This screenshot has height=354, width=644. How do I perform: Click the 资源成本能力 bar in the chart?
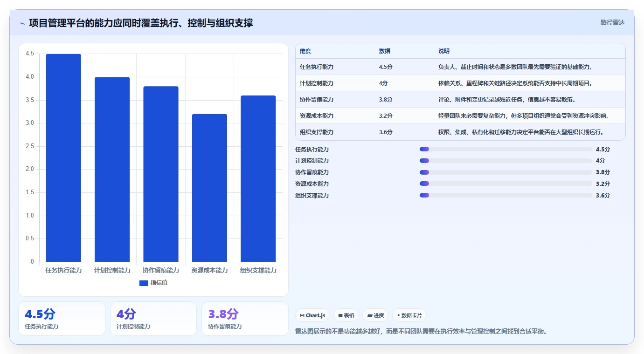click(209, 188)
